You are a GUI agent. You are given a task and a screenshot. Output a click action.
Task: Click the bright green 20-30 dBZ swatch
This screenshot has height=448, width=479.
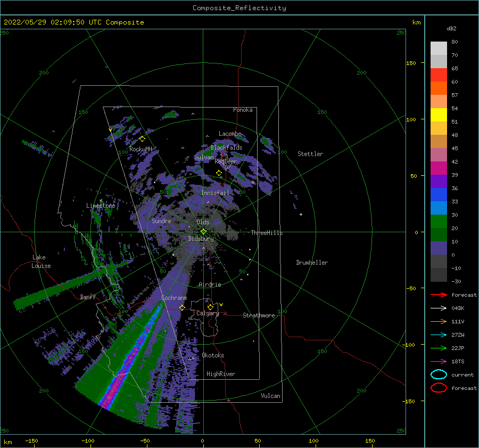coord(439,222)
